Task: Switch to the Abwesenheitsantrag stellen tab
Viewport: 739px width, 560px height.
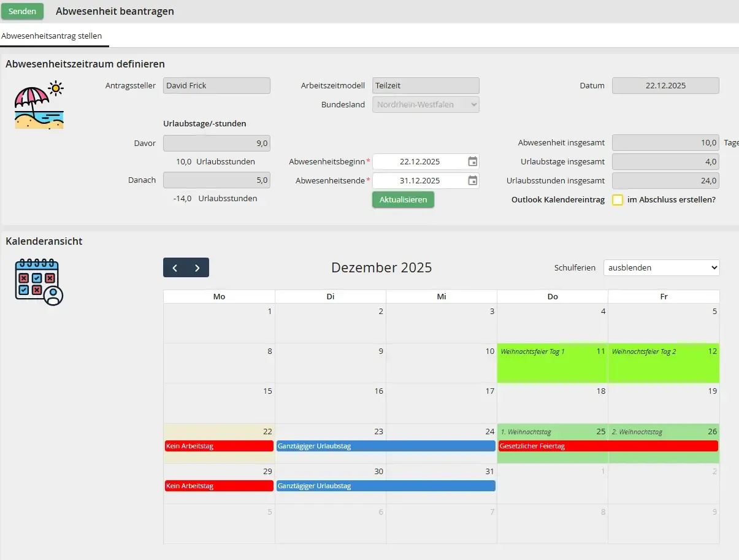Action: point(52,36)
